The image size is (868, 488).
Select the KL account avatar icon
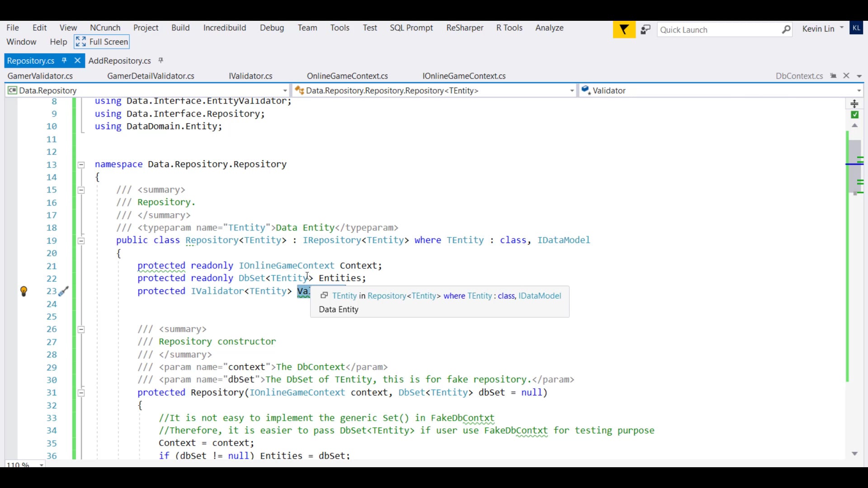857,28
